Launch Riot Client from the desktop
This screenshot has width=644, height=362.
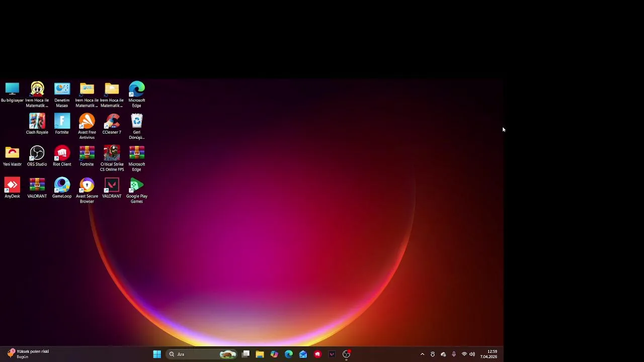62,156
